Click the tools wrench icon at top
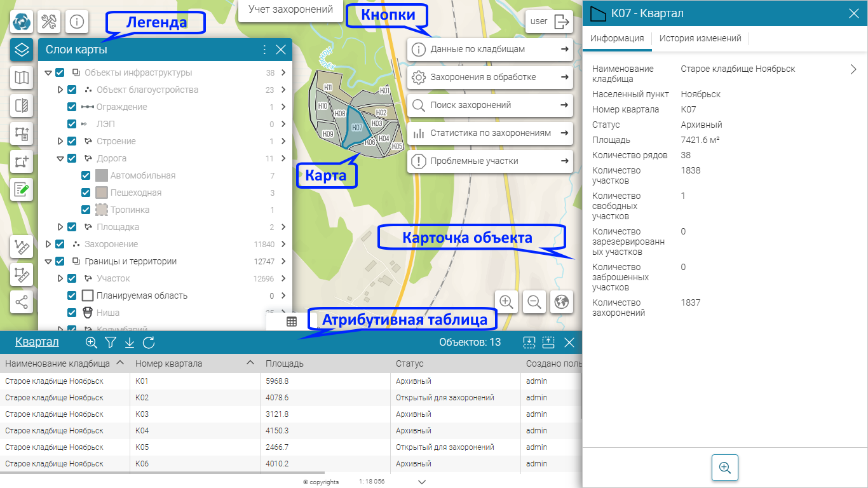The image size is (868, 488). point(49,22)
